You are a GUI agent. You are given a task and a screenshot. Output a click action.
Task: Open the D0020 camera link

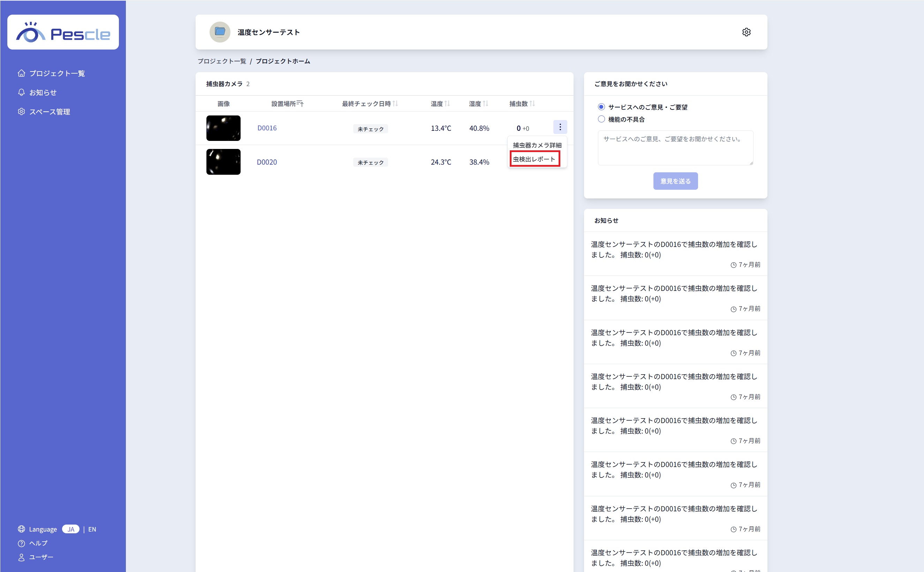point(267,162)
